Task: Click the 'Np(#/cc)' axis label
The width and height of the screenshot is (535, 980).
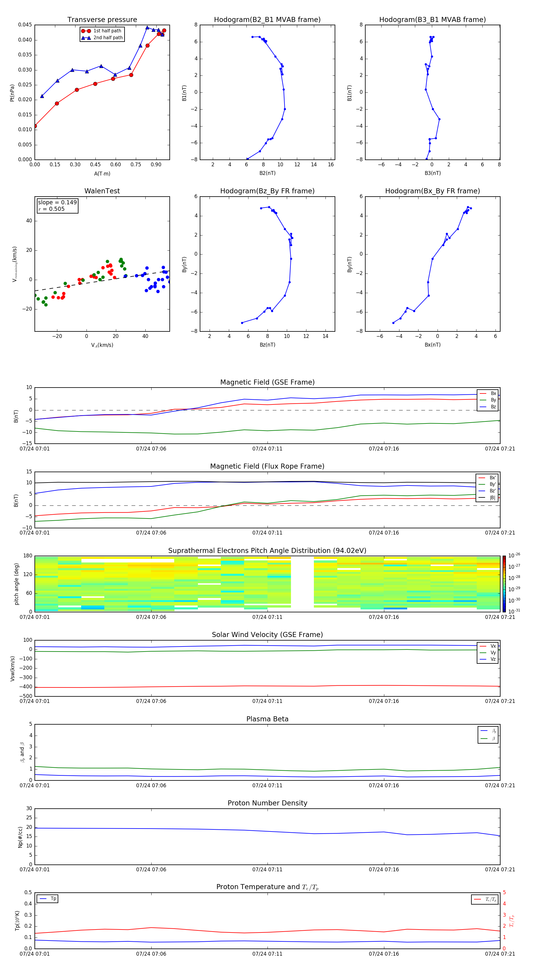Action: tap(20, 837)
